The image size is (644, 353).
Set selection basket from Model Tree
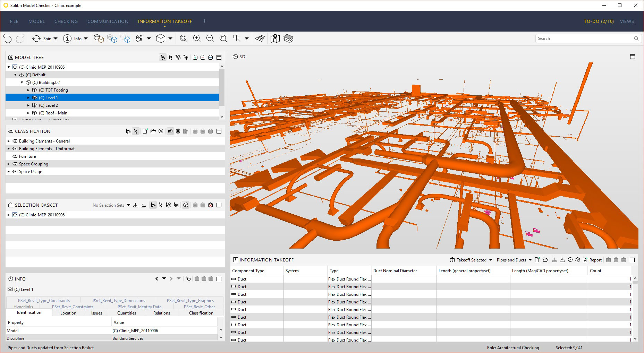click(210, 58)
